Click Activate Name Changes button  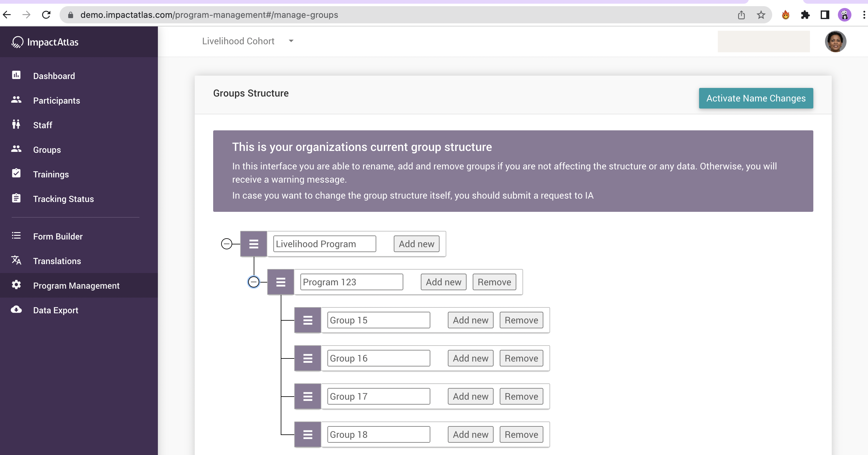pos(756,98)
